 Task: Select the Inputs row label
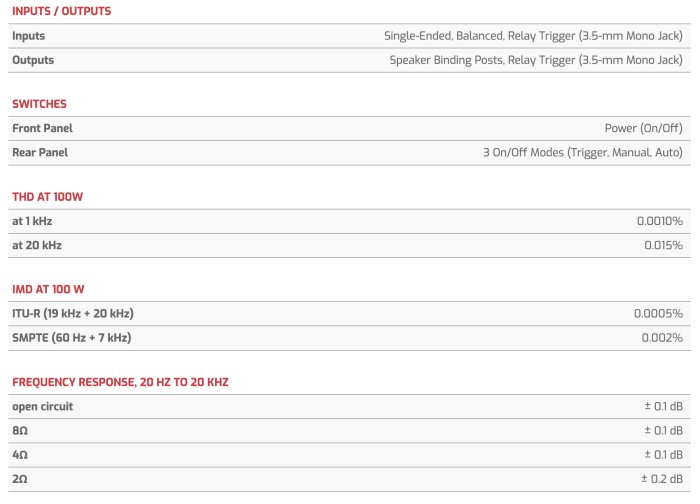(28, 36)
